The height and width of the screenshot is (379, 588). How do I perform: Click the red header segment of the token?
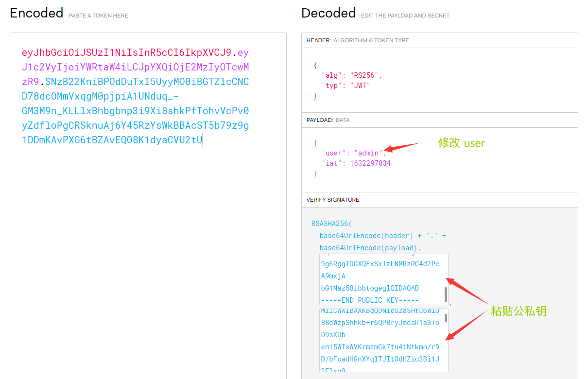pos(127,52)
